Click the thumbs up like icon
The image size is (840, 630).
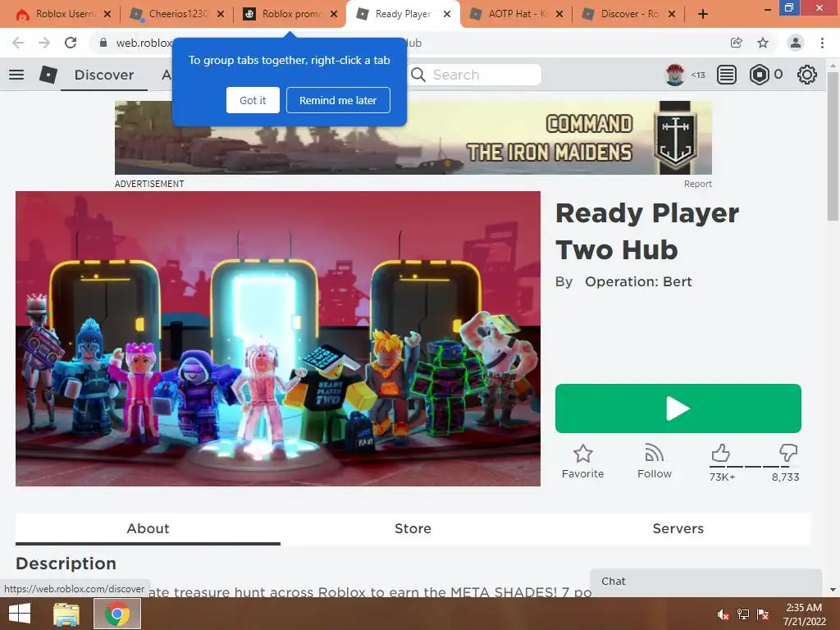coord(720,453)
